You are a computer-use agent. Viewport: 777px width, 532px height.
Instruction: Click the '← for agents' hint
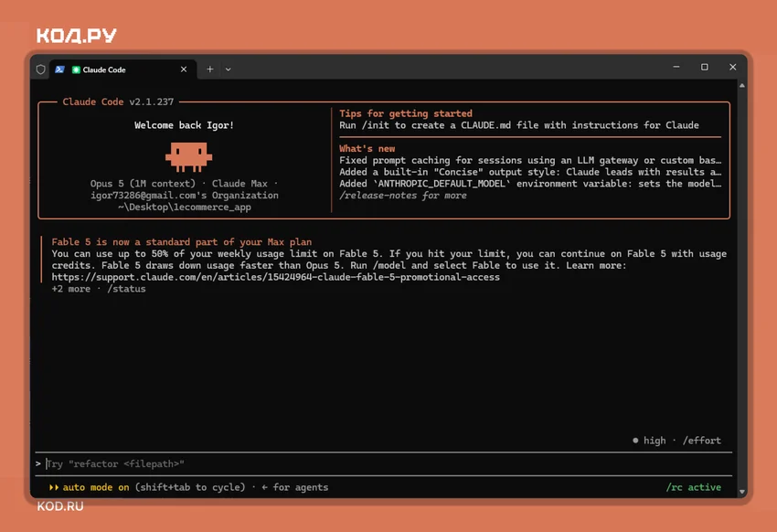[x=295, y=487]
